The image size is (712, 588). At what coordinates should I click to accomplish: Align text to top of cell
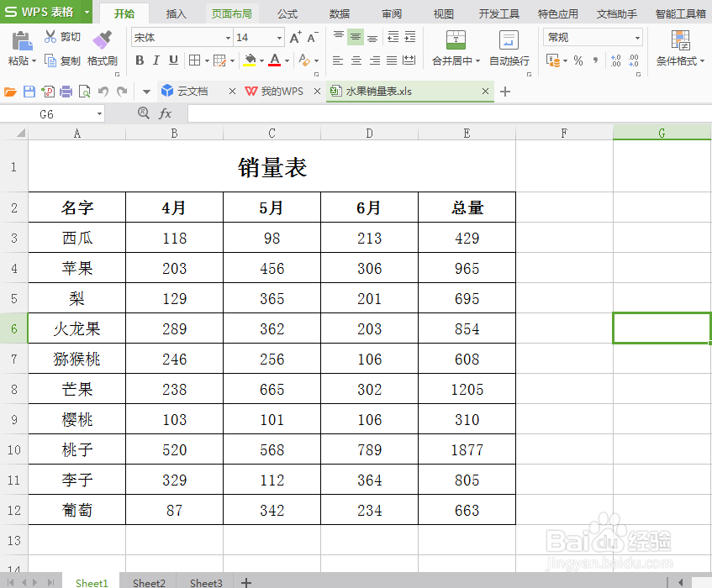tap(338, 37)
